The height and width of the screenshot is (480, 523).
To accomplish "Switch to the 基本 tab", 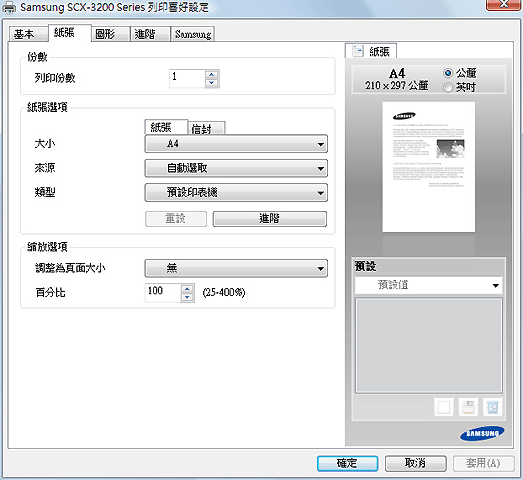I will pos(28,34).
